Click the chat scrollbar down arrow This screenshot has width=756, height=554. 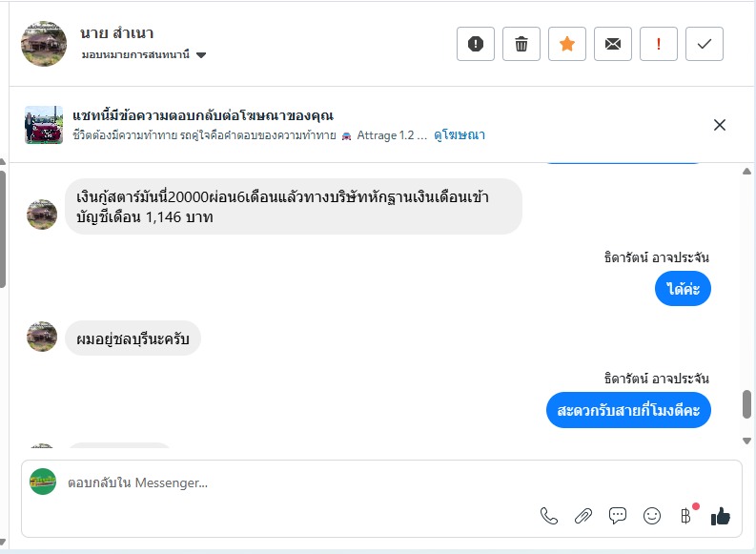pos(746,440)
